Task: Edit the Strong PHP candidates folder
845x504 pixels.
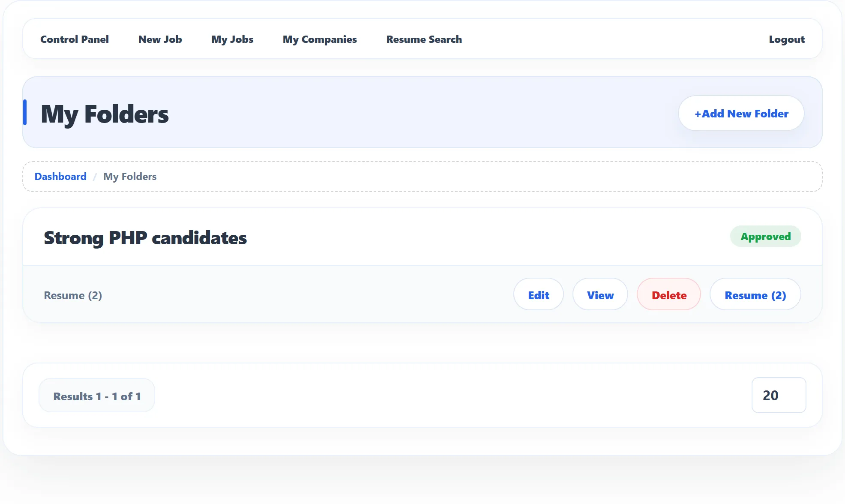Action: (539, 294)
